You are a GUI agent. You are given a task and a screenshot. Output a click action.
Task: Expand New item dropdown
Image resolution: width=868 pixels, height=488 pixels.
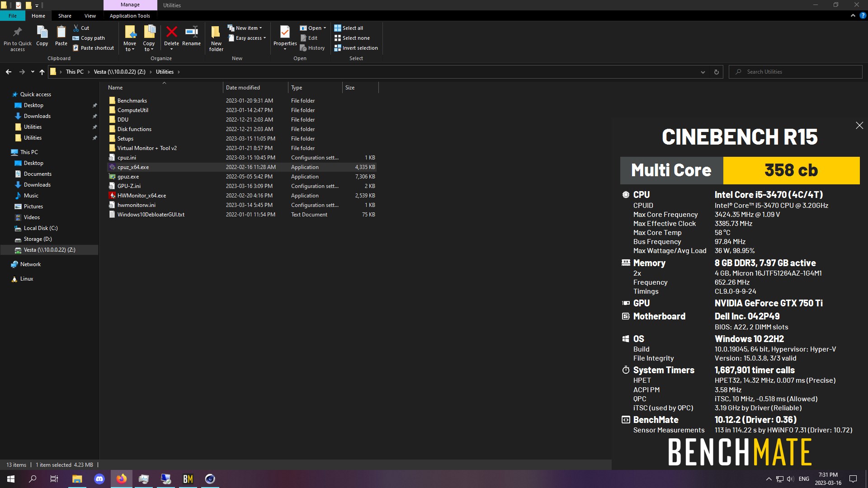(x=245, y=28)
